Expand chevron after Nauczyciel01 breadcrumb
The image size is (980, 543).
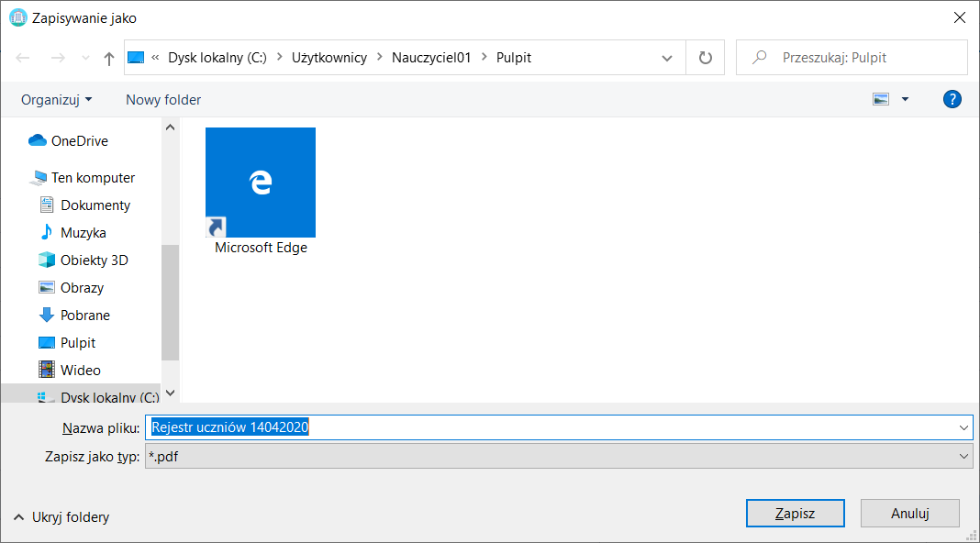click(x=484, y=58)
